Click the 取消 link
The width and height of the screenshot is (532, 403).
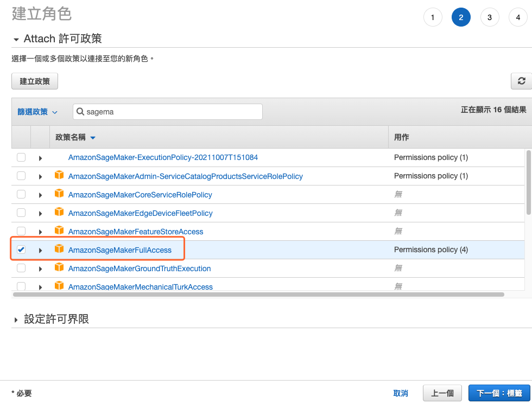[x=401, y=393]
